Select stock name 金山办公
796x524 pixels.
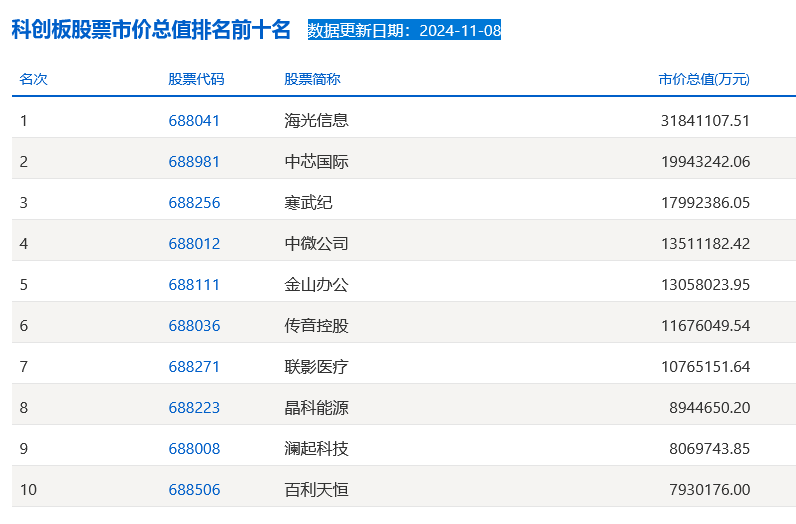click(316, 285)
